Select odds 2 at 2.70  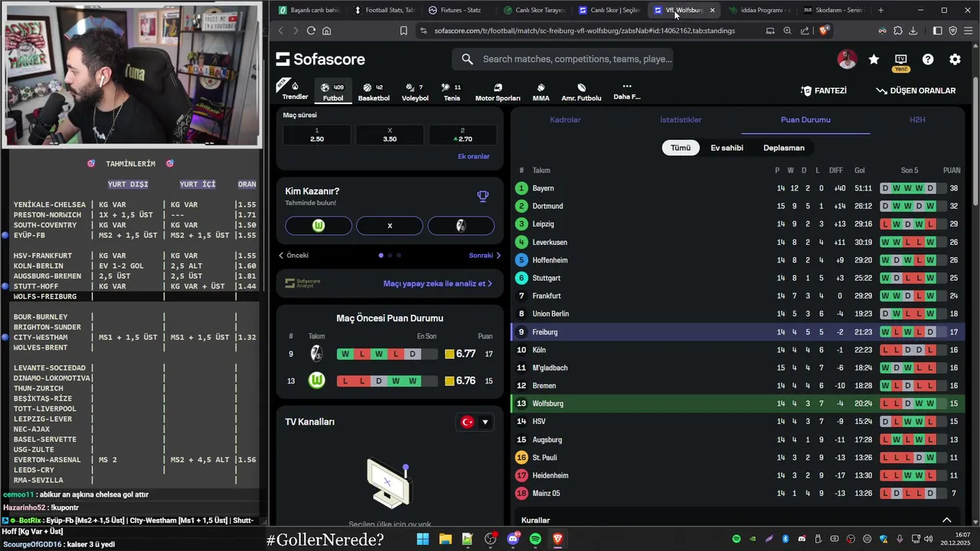tap(462, 135)
